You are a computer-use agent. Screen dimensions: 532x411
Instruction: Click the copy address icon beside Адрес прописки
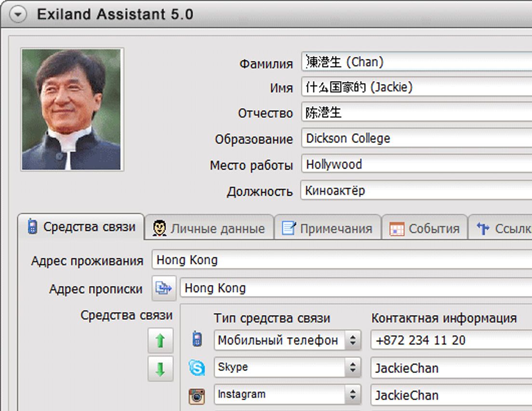pyautogui.click(x=164, y=288)
